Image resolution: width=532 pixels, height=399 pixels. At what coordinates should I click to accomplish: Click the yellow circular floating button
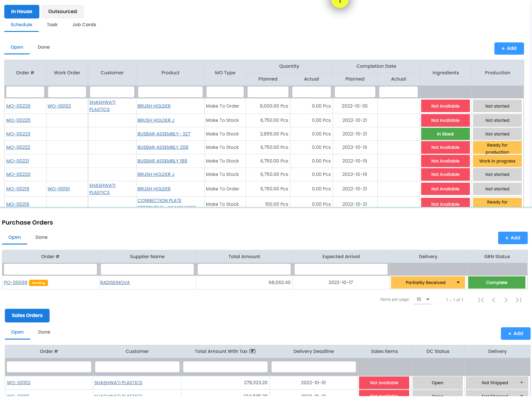[x=340, y=2]
